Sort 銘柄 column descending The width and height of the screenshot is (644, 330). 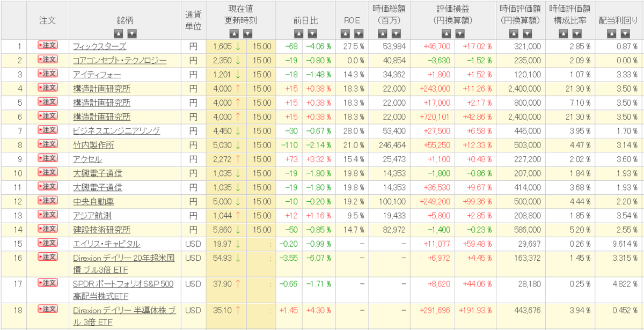(132, 33)
